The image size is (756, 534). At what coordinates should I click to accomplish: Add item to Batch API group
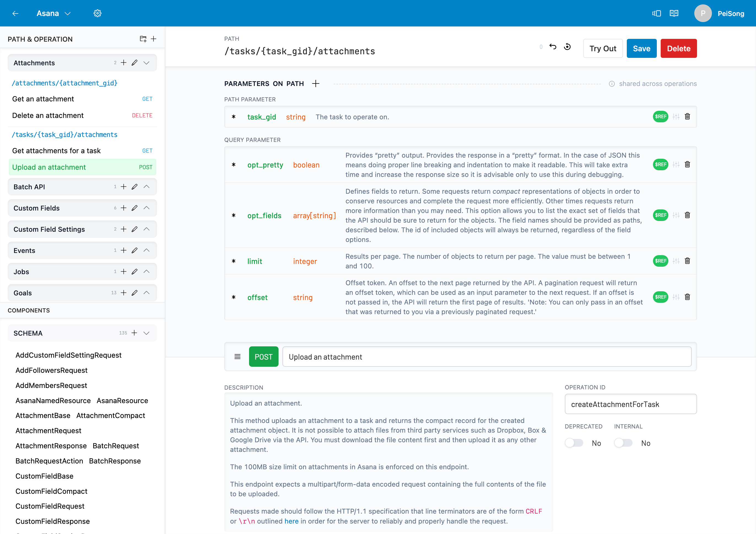click(x=123, y=187)
